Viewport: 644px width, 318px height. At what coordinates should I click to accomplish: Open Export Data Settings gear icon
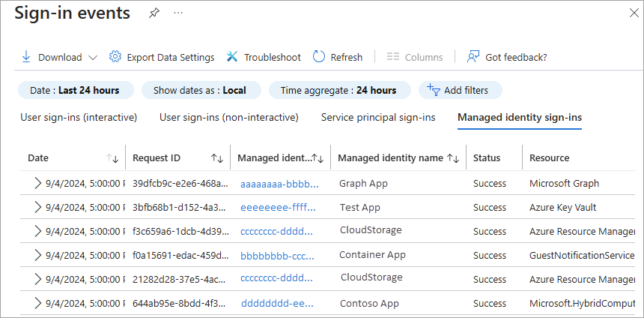115,57
